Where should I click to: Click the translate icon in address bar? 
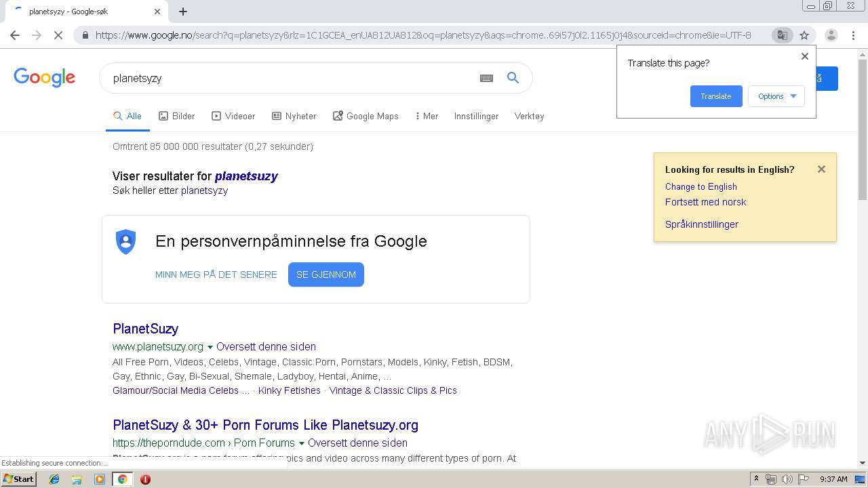coord(782,35)
